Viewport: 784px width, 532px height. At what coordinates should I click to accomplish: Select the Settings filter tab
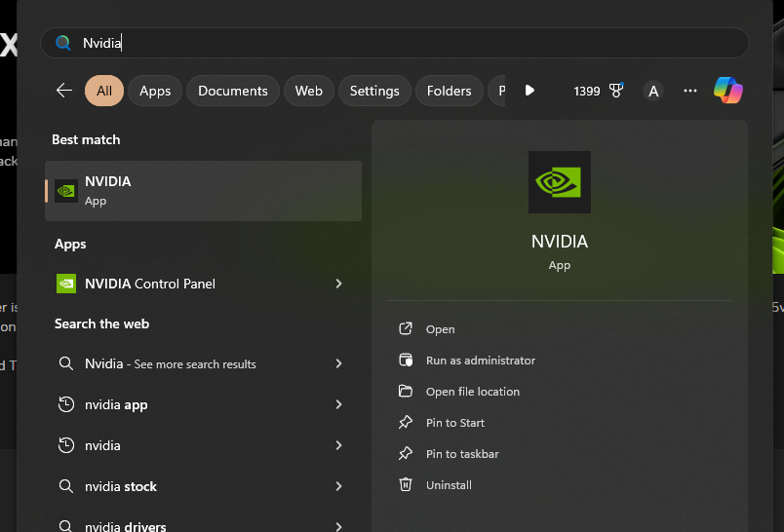click(374, 91)
